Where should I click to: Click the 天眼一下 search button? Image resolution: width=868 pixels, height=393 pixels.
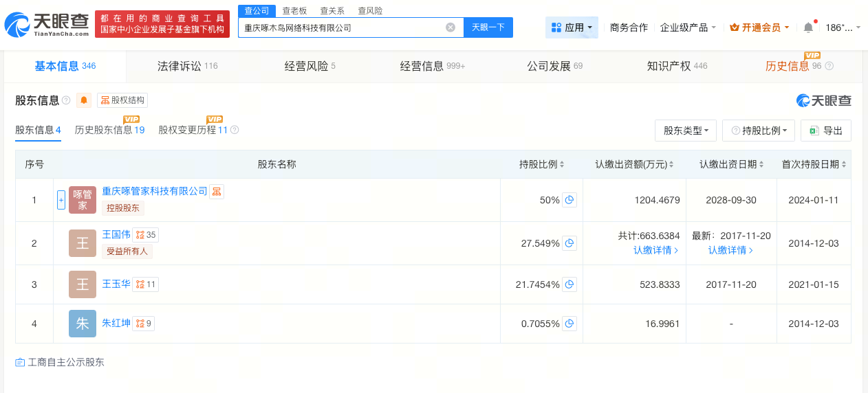(488, 27)
